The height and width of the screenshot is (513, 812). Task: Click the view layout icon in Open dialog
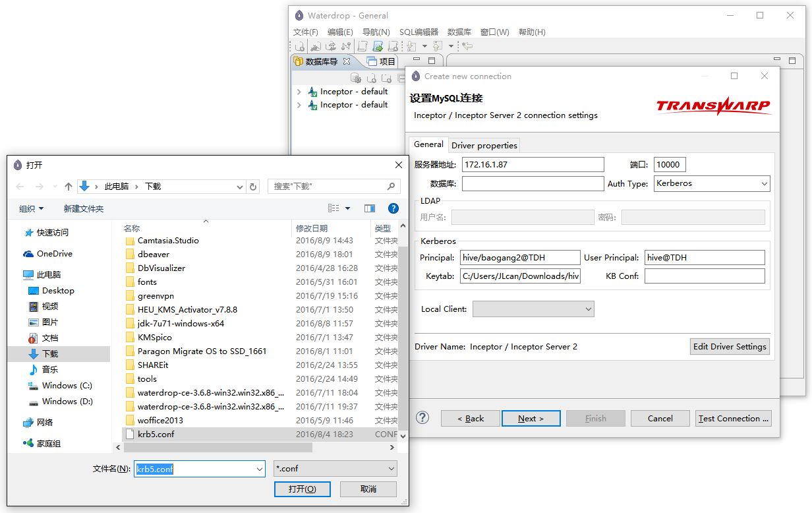click(333, 208)
